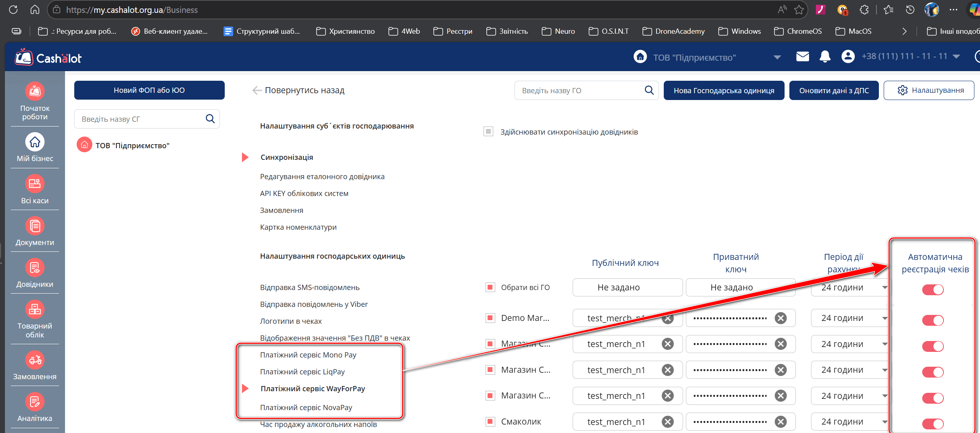
Task: Enable Здійснювати синхронізацію довідників checkbox
Action: click(x=488, y=132)
